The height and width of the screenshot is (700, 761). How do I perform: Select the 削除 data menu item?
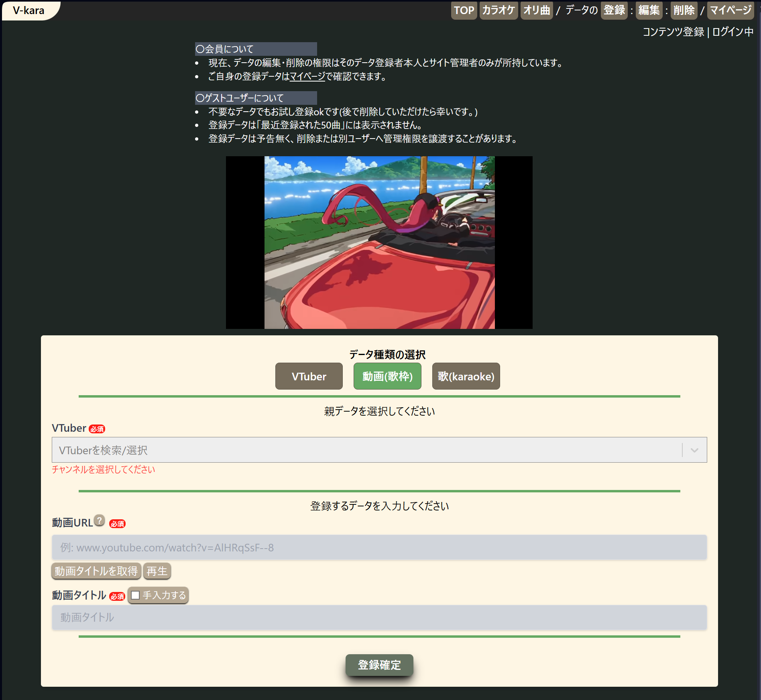pos(684,10)
